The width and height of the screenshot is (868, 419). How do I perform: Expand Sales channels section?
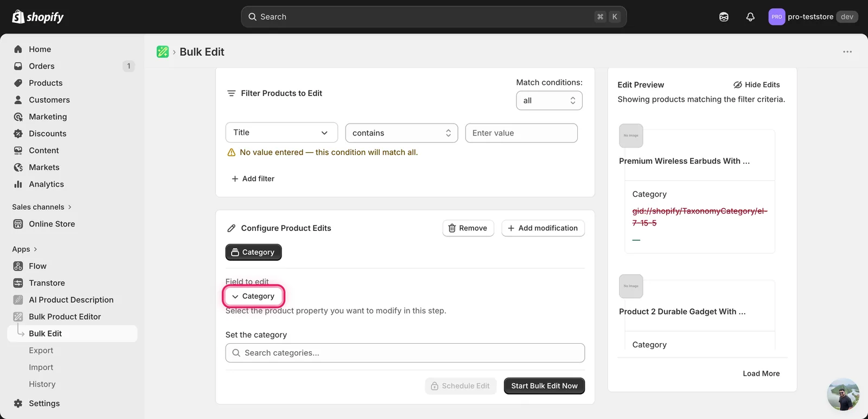coord(42,207)
